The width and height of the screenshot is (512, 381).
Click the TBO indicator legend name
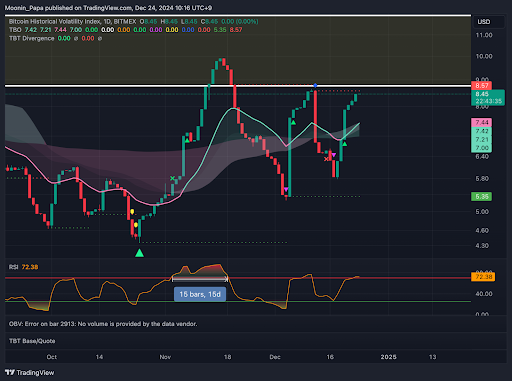pos(15,30)
